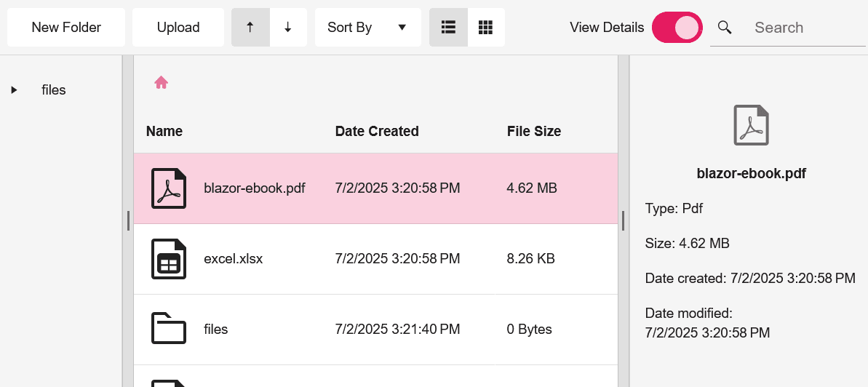Click the Date modified detail line

point(707,323)
